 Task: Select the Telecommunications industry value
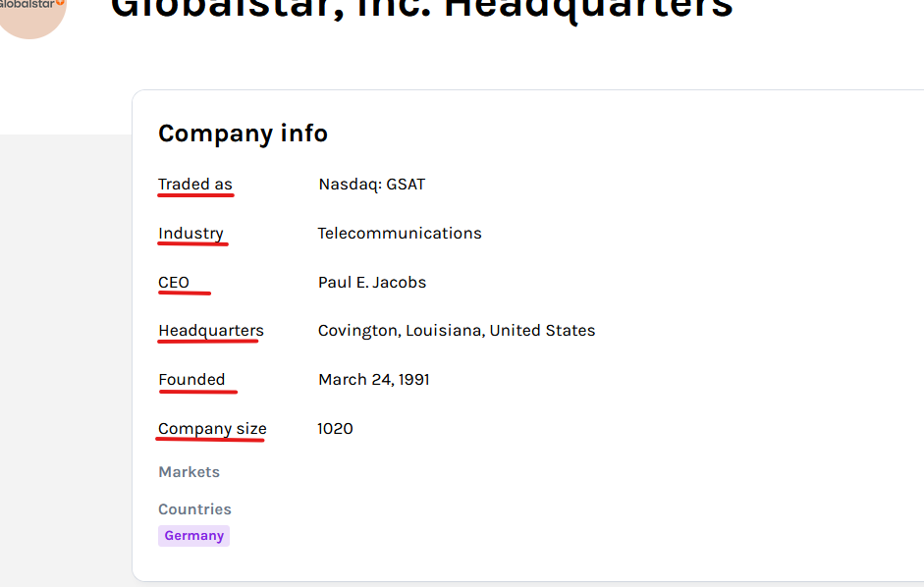pos(400,234)
